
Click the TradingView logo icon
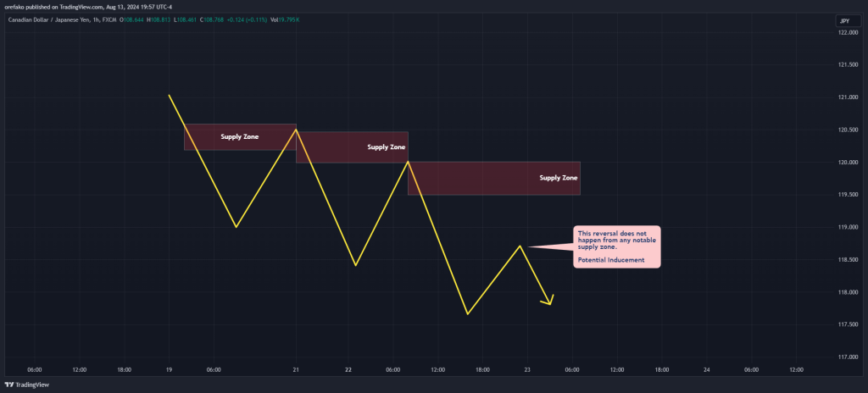[8, 385]
